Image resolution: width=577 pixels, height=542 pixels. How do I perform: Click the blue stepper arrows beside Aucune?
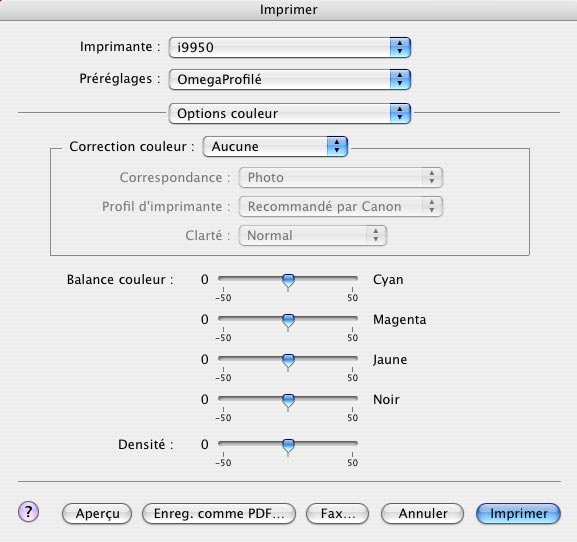pyautogui.click(x=337, y=146)
